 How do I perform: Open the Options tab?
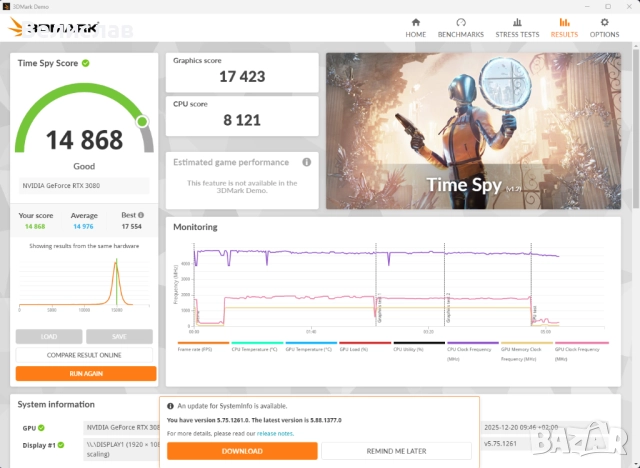[604, 28]
